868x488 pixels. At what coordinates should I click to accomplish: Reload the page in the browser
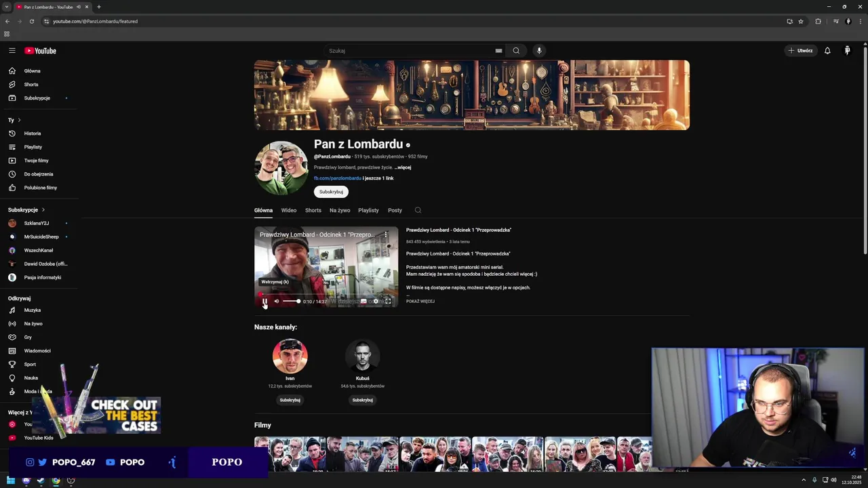click(31, 21)
